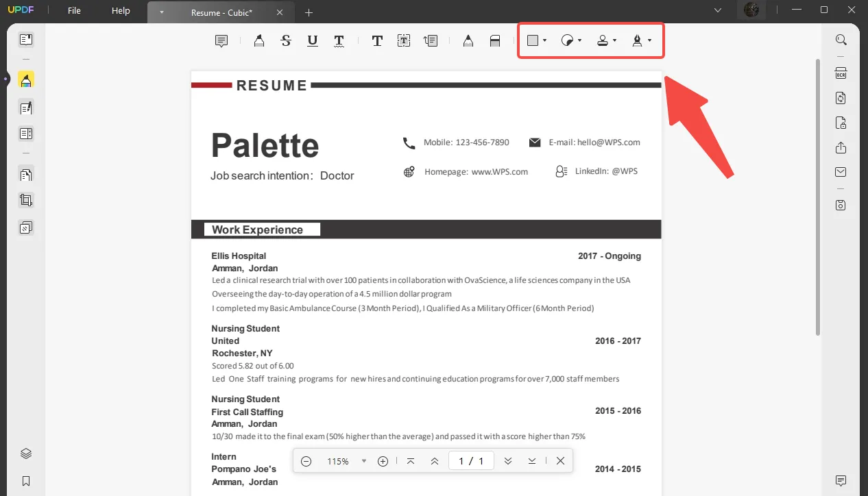This screenshot has height=496, width=868.
Task: Select the Text Comment tool
Action: click(377, 41)
